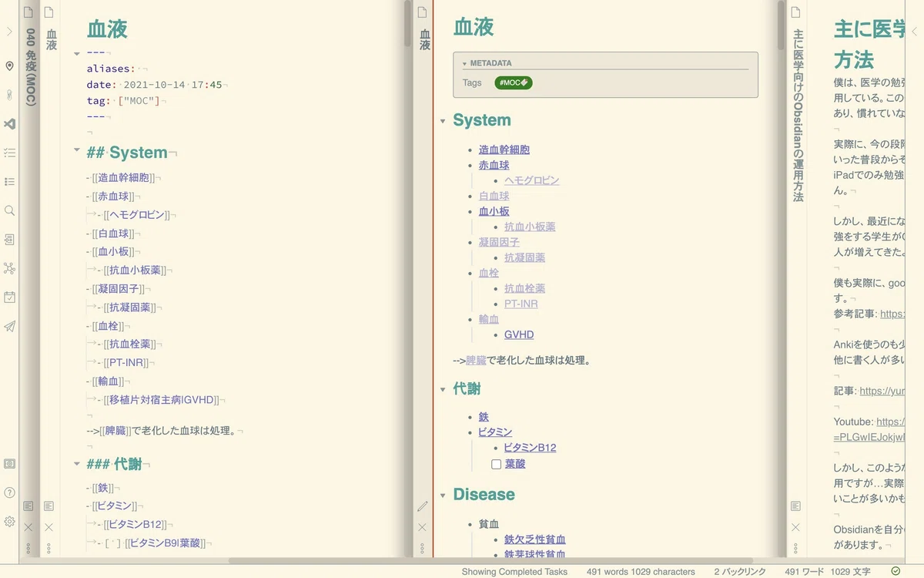Click the preview mode icon of the Obsidian運用方法 pane
This screenshot has width=924, height=578.
(x=795, y=506)
